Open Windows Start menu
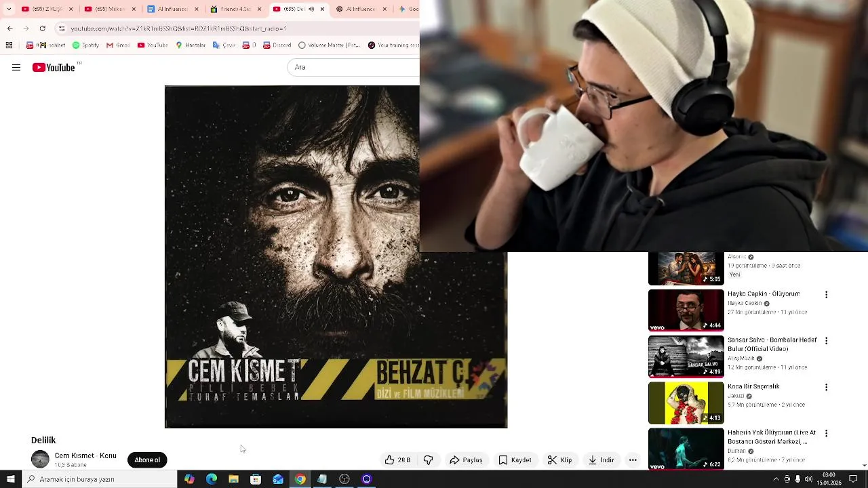868x488 pixels. point(10,479)
